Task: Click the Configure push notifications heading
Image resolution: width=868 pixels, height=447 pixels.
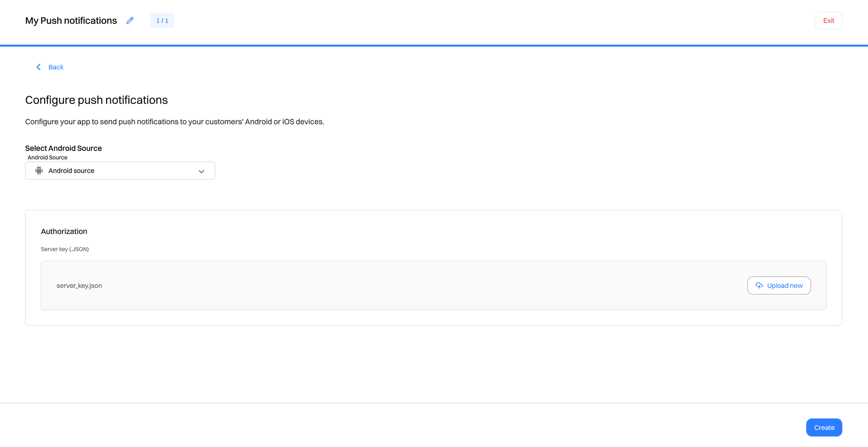Action: click(x=96, y=100)
